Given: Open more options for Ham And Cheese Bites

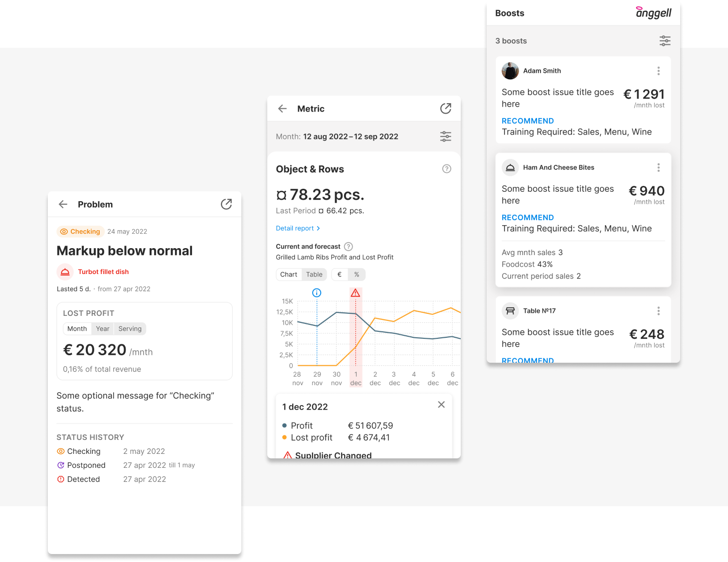Looking at the screenshot, I should pyautogui.click(x=659, y=167).
